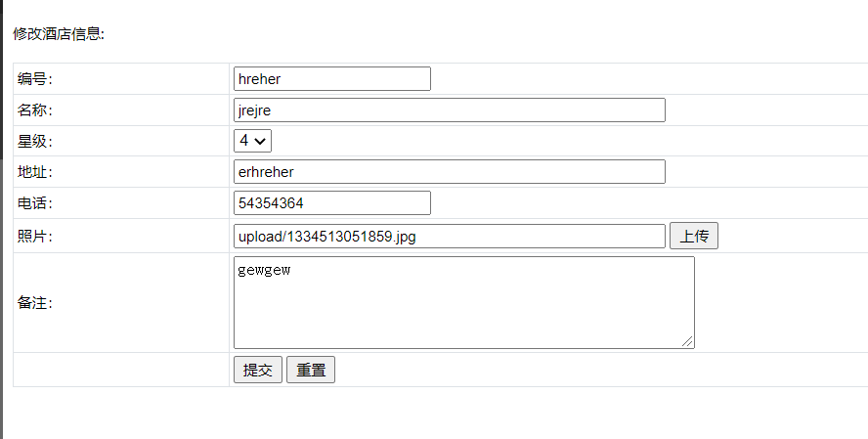Click the textarea resize handle corner
This screenshot has width=868, height=439.
pyautogui.click(x=688, y=341)
